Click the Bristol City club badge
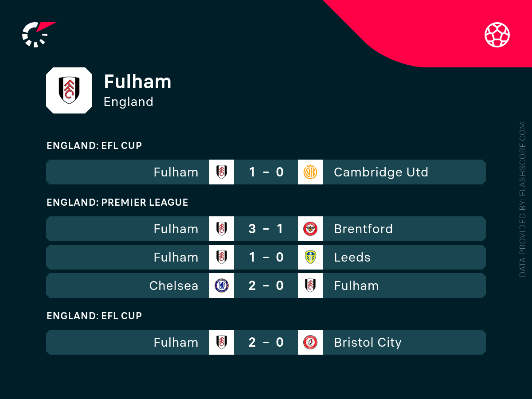 (310, 342)
